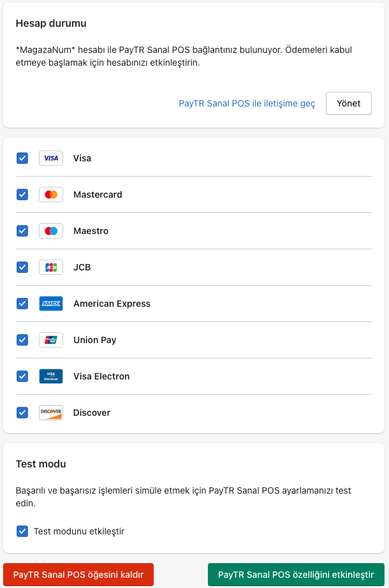Toggle the Union Pay checkbox
This screenshot has width=389, height=588.
pyautogui.click(x=22, y=340)
